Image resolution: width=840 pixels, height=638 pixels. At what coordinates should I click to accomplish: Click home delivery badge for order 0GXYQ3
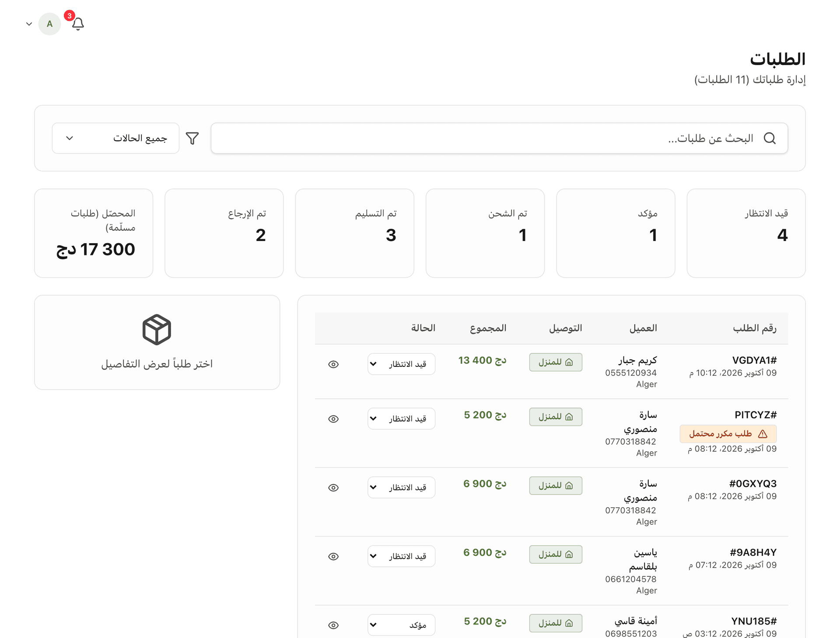tap(556, 485)
